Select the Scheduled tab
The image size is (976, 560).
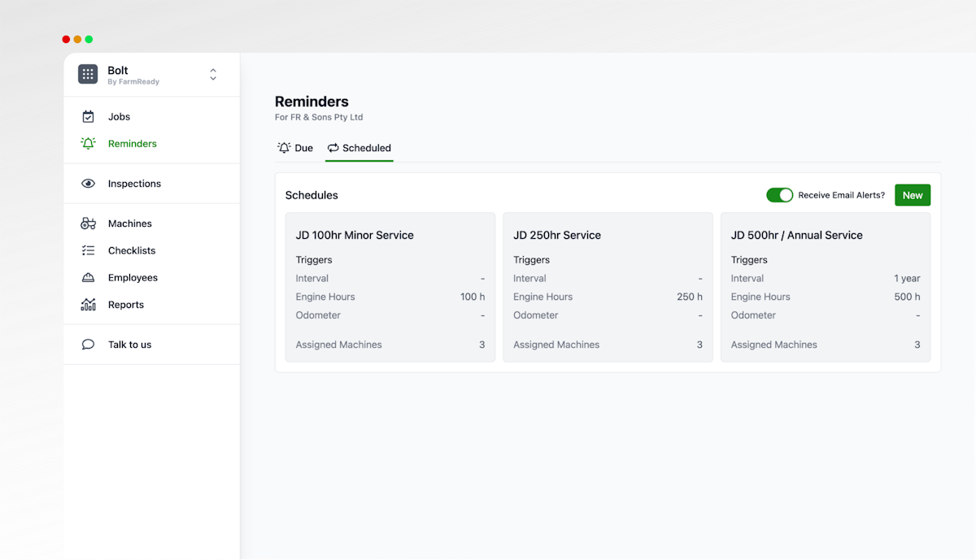(359, 148)
